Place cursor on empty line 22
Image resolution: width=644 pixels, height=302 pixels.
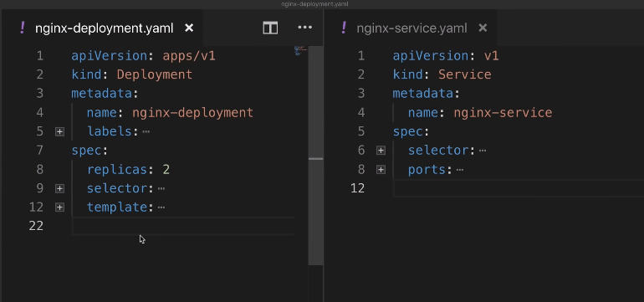tap(183, 226)
